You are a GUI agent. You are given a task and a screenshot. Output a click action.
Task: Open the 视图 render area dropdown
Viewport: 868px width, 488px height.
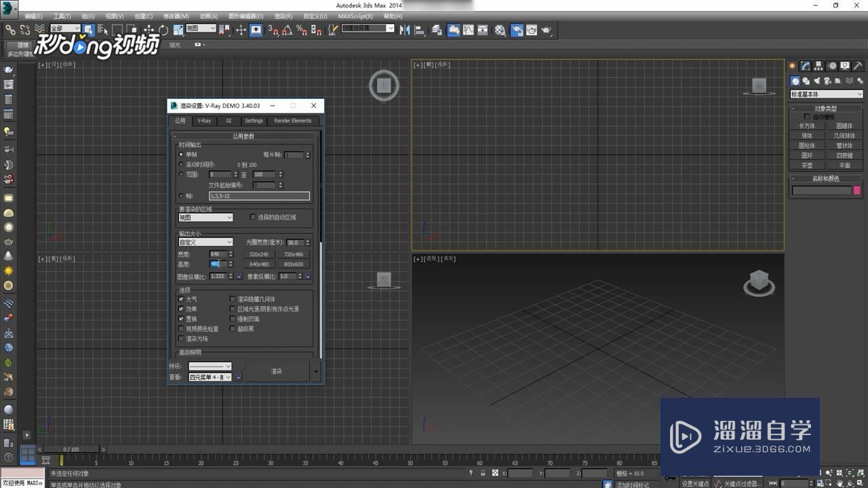pyautogui.click(x=205, y=218)
